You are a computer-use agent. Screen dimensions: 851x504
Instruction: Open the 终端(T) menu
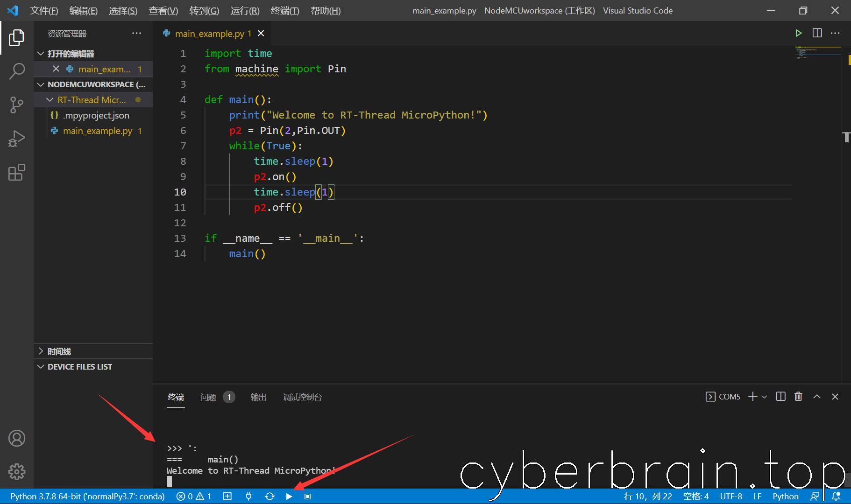(285, 11)
